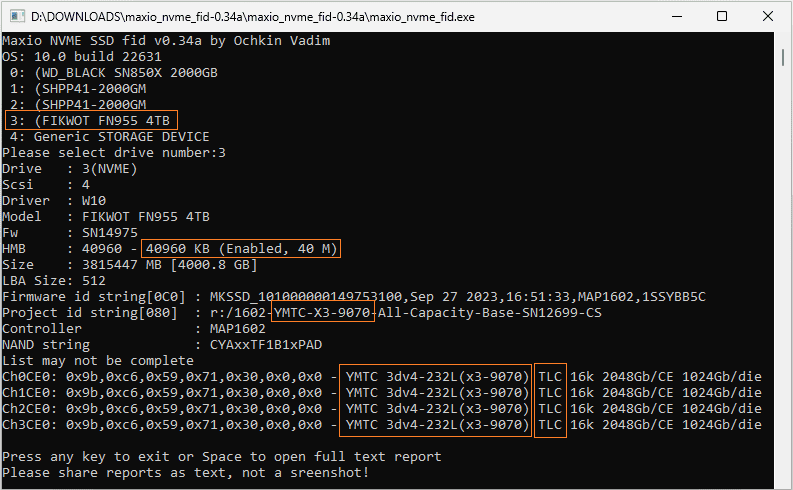Image resolution: width=793 pixels, height=490 pixels.
Task: Click '40960 KB (Enabled, 40 M)' HMB value
Action: point(241,249)
